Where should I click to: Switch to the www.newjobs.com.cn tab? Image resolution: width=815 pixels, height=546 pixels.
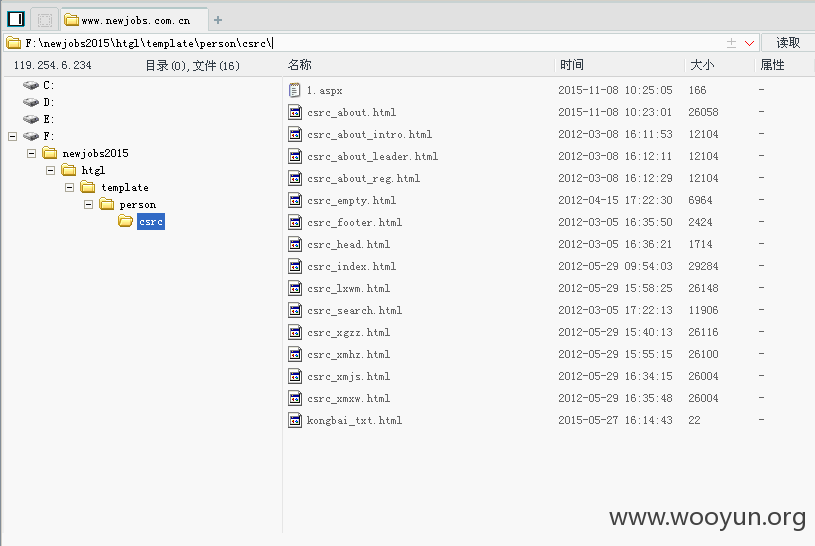click(x=134, y=20)
